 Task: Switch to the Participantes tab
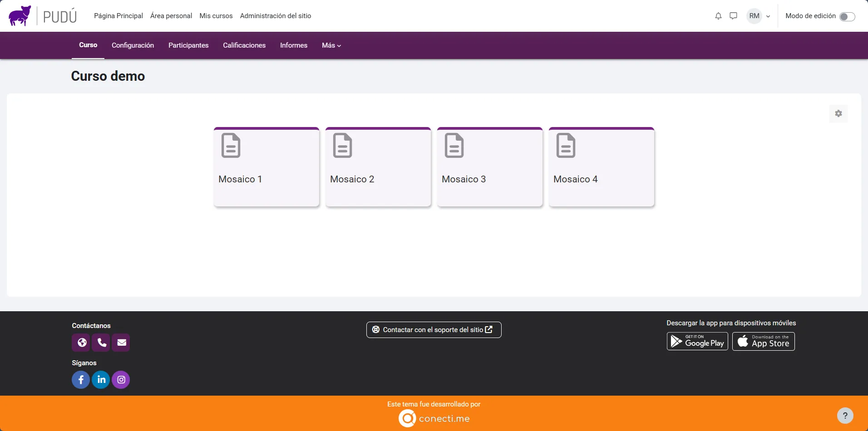coord(188,45)
